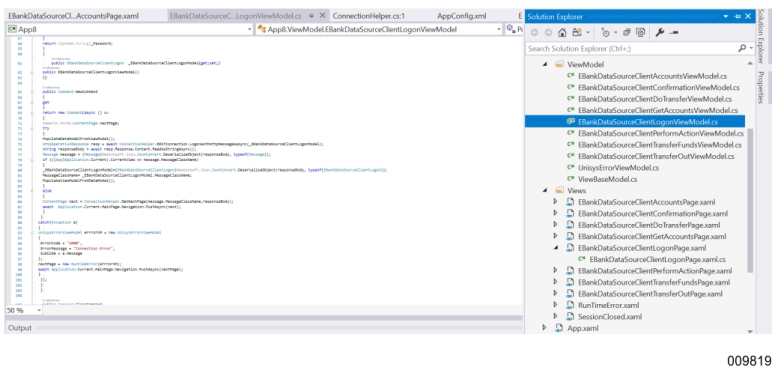
Task: Select EBankDataSourceClientTransferFundsViewModel.cs
Action: (x=659, y=145)
